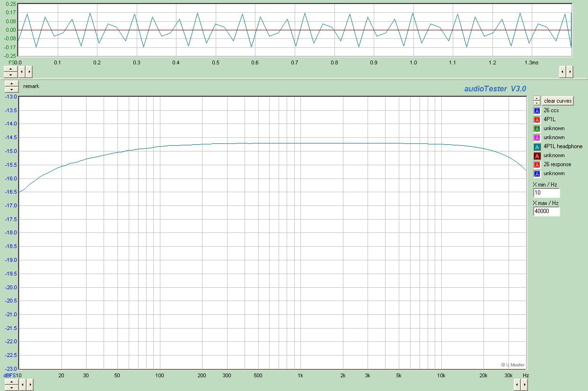Image resolution: width=588 pixels, height=391 pixels.
Task: Click the left arrow beside the dBFS stepper
Action: click(23, 385)
